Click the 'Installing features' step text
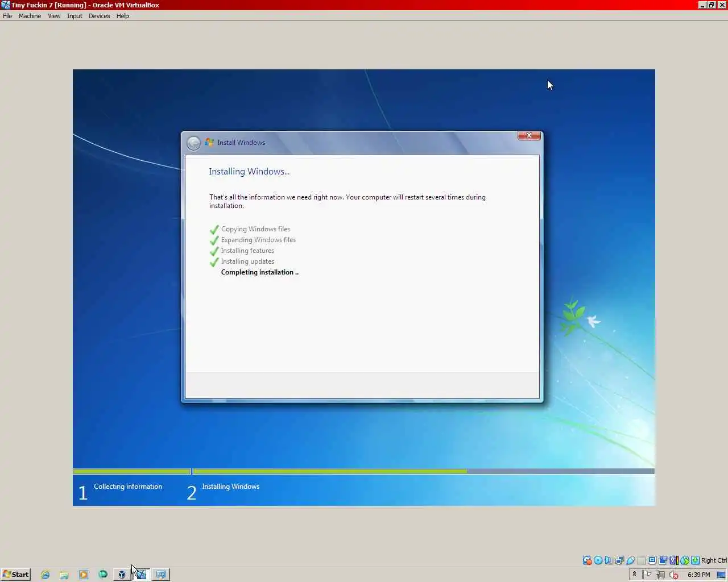The height and width of the screenshot is (582, 728). [x=247, y=251]
